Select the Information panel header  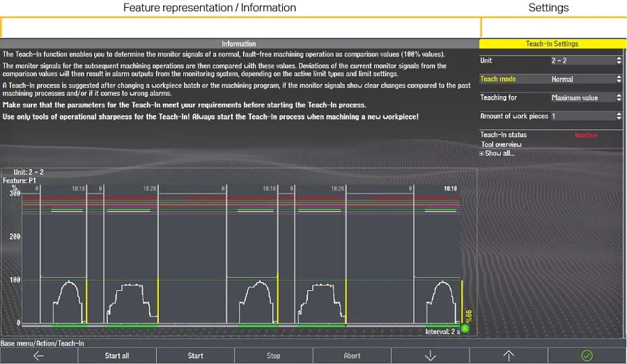[239, 44]
